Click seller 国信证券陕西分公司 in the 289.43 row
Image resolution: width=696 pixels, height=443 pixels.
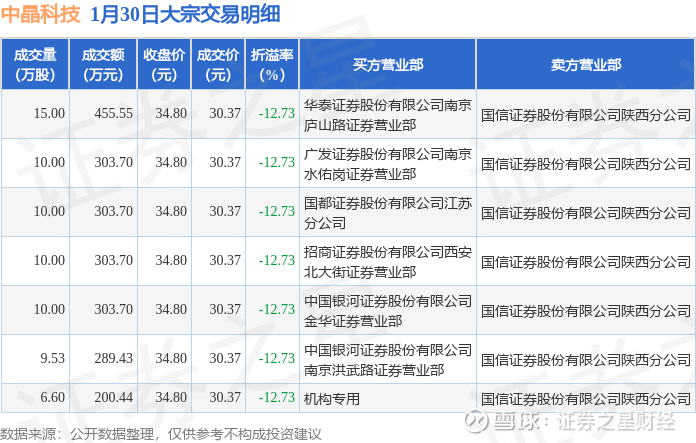tap(585, 359)
